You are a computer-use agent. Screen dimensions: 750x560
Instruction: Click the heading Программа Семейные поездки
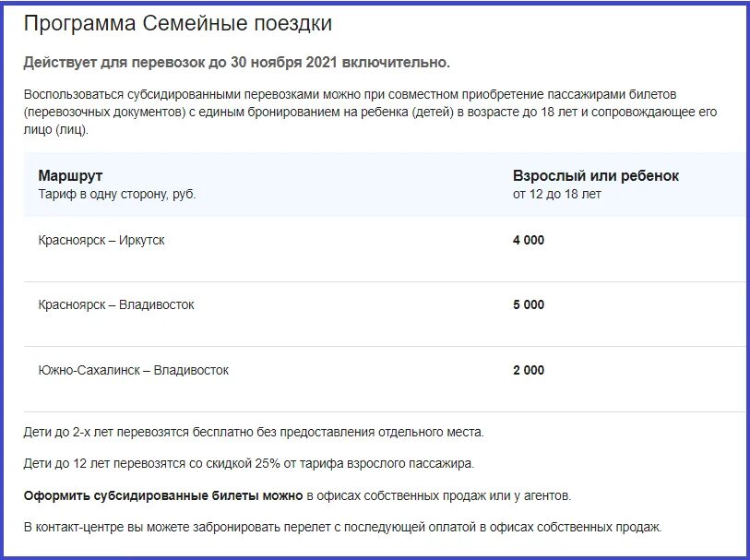(177, 23)
